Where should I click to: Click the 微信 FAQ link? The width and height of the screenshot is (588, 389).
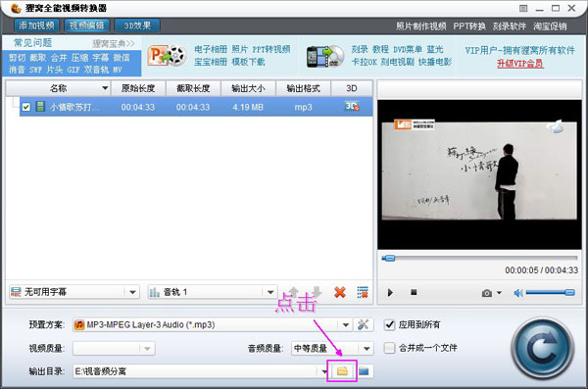[122, 58]
